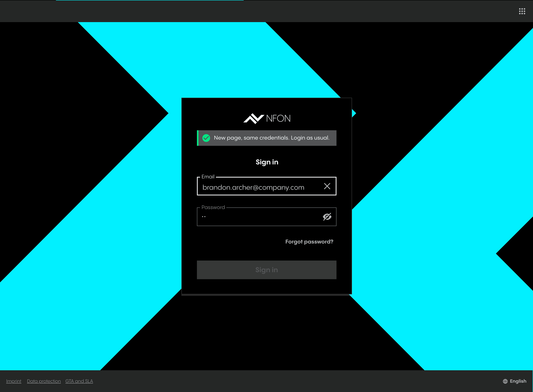Image resolution: width=533 pixels, height=392 pixels.
Task: Click the green checkmark success icon
Action: coord(206,138)
